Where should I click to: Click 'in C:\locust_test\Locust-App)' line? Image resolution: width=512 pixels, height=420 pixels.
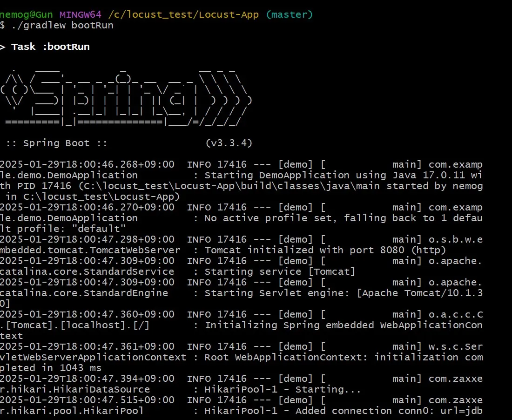93,197
